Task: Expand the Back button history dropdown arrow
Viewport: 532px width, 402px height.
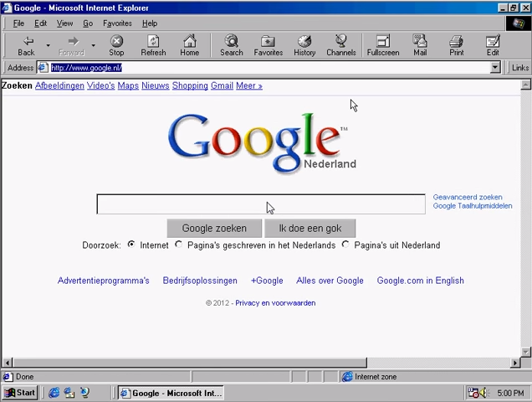Action: point(49,45)
